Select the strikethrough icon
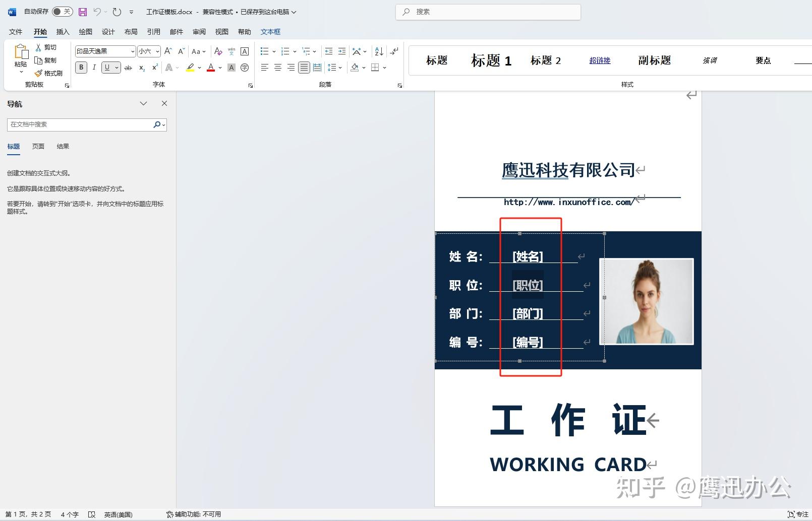 pos(129,68)
